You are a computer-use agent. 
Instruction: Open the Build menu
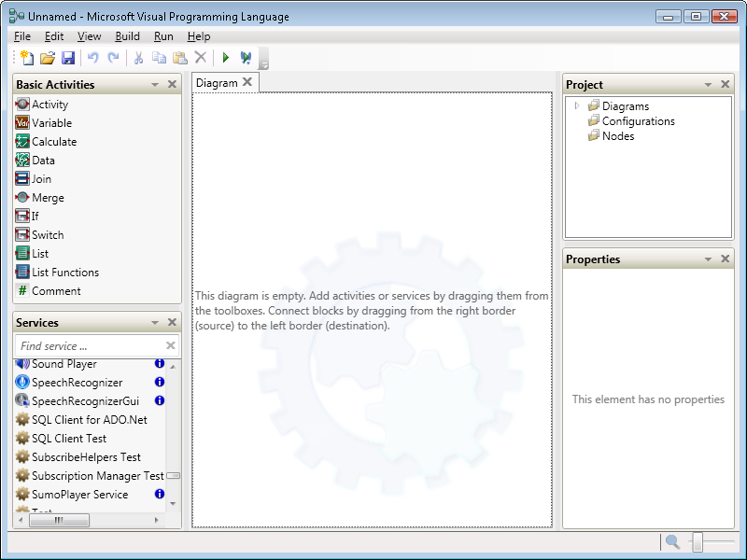point(127,36)
